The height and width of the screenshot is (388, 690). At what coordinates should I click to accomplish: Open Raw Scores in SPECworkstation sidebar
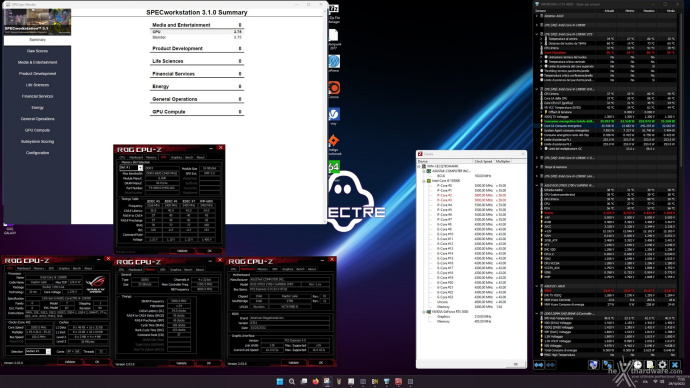(x=37, y=51)
